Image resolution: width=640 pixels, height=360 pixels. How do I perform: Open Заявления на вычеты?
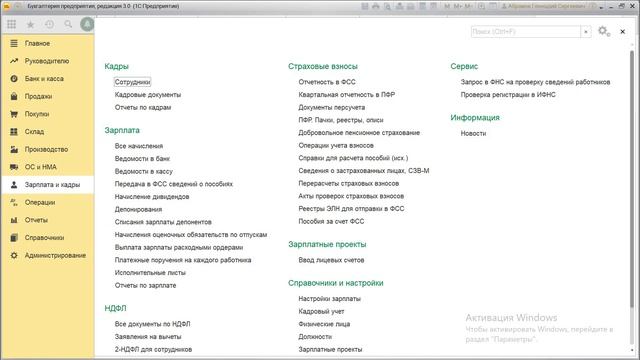coord(148,337)
